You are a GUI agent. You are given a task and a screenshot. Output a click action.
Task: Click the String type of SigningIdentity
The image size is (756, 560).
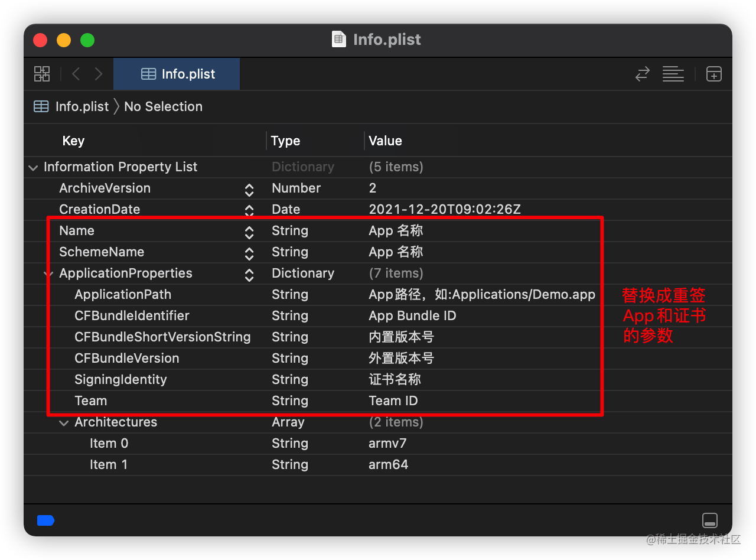tap(290, 379)
